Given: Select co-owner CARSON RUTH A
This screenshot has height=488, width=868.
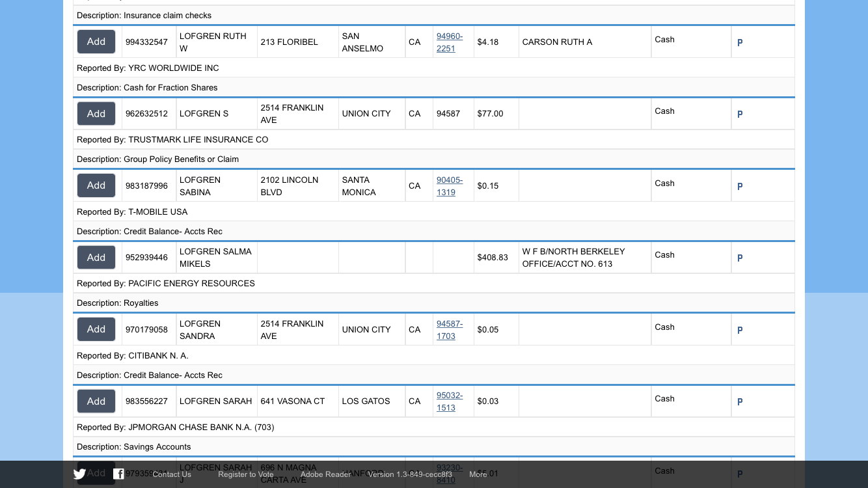Looking at the screenshot, I should [557, 42].
